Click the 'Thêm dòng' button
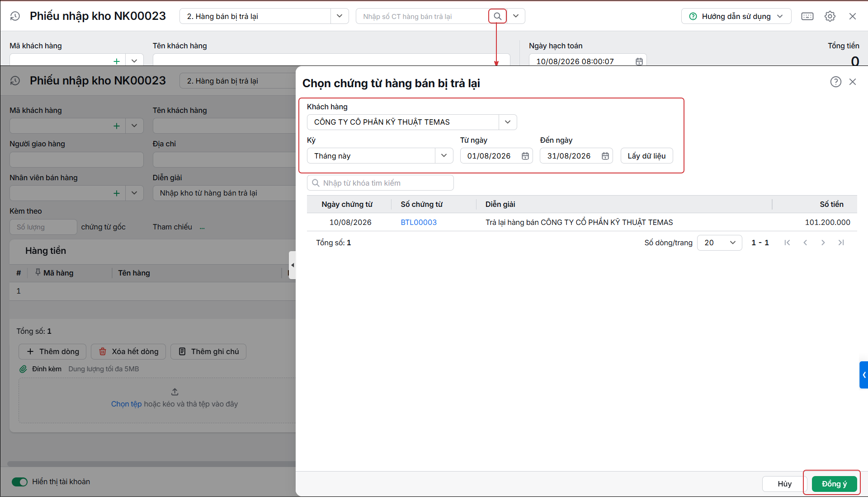Viewport: 868px width, 500px height. coord(52,351)
